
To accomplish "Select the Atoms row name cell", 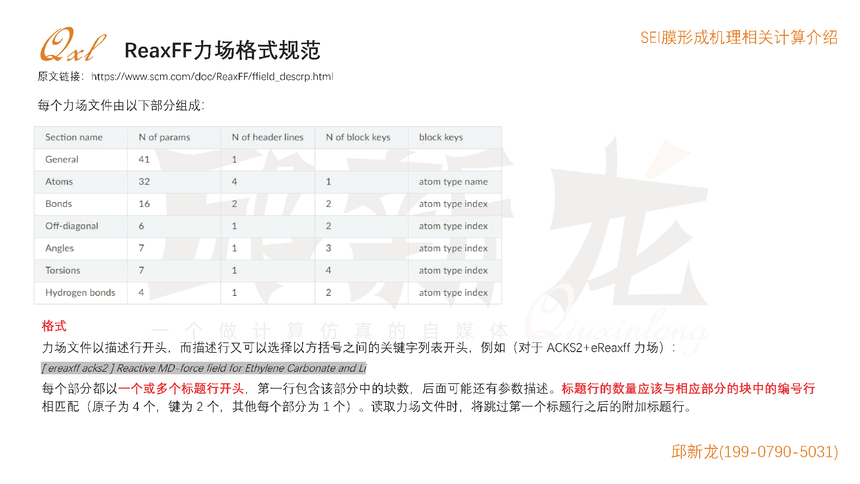I will coord(59,182).
